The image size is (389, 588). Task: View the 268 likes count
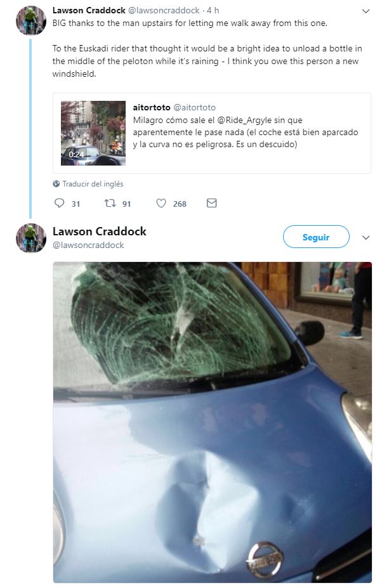(x=180, y=204)
